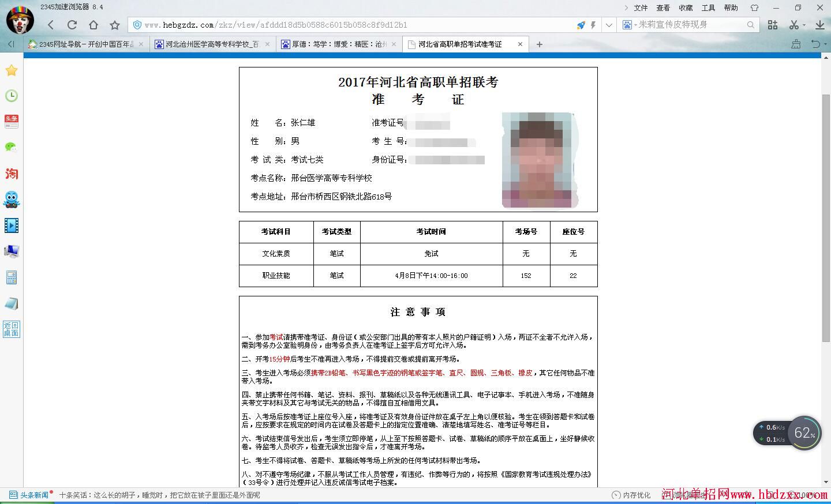The image size is (831, 504).
Task: Toggle the sidebar collapse arrow
Action: click(11, 44)
